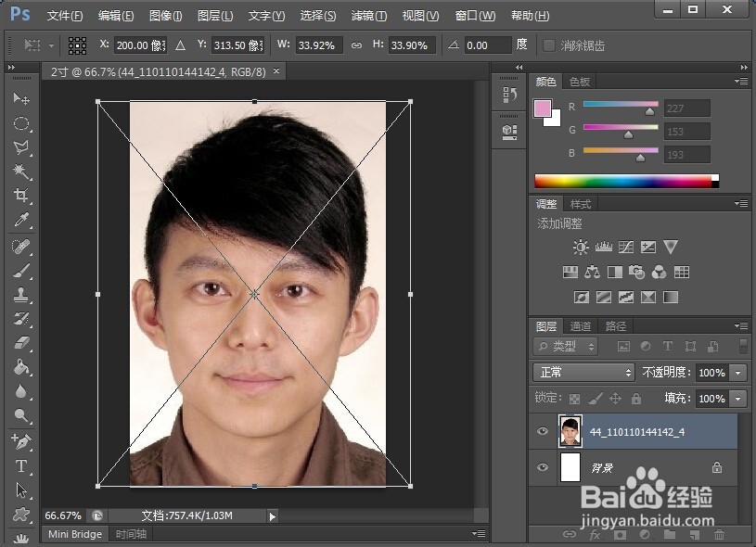Select the Eyedropper tool

21,220
